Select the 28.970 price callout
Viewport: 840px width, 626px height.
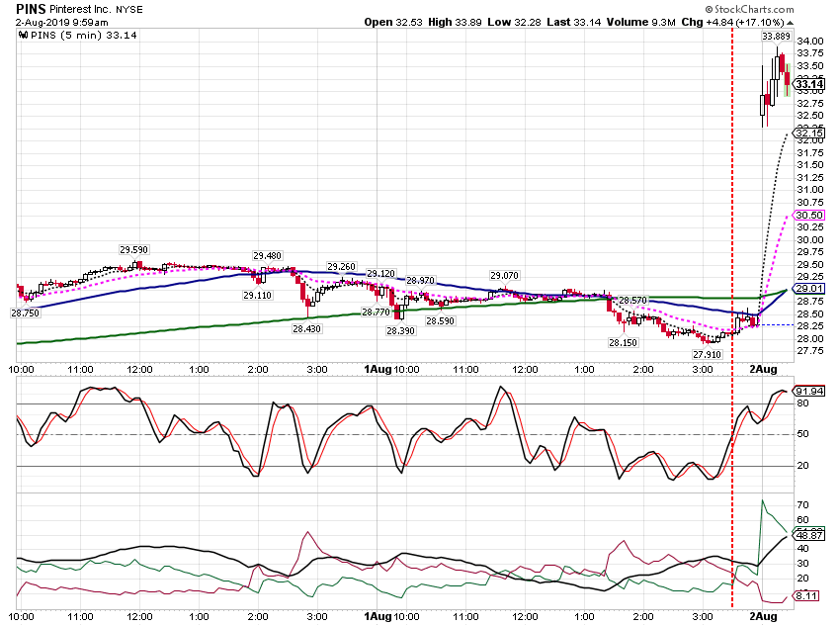pyautogui.click(x=421, y=280)
